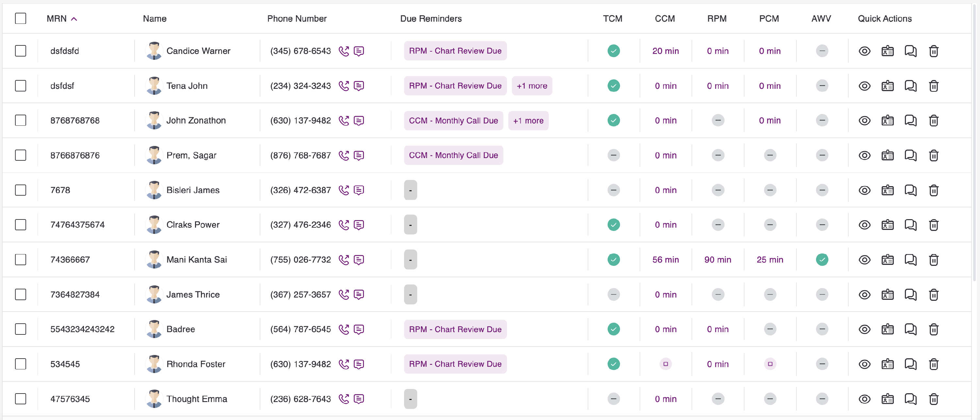Delete Clraks Power's patient record
Viewport: 980px width, 420px height.
[x=934, y=225]
